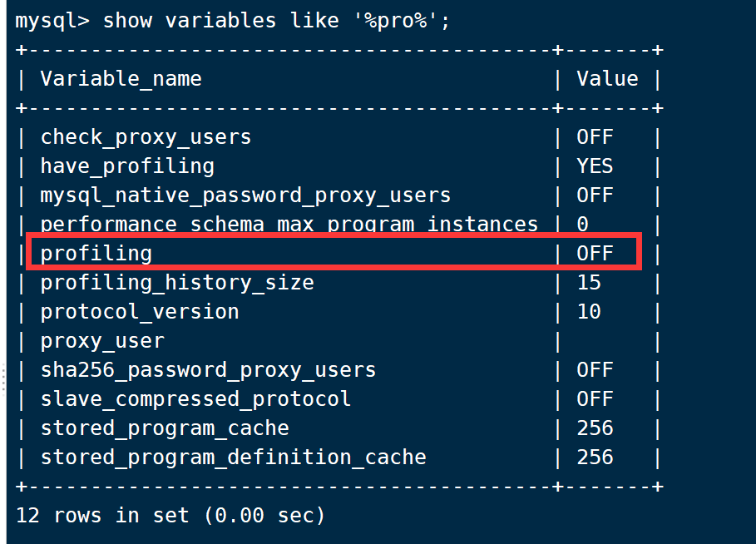
Task: Click performance_schema_max_program_instances variable name
Action: (x=289, y=225)
